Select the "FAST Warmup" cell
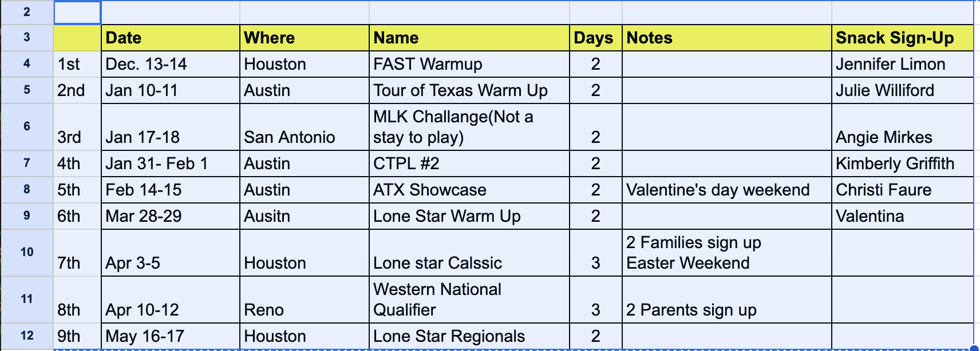Viewport: 980px width, 351px height. pyautogui.click(x=469, y=64)
